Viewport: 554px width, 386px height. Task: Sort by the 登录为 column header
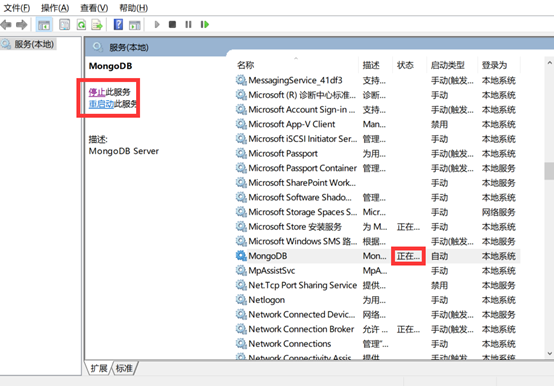pyautogui.click(x=494, y=65)
